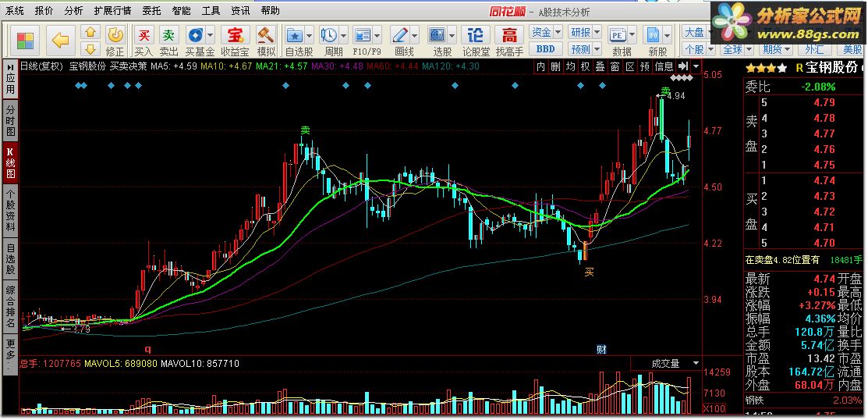Click the star rating beside 宝钢股份
Screen dimensions: 868x420
[766, 69]
